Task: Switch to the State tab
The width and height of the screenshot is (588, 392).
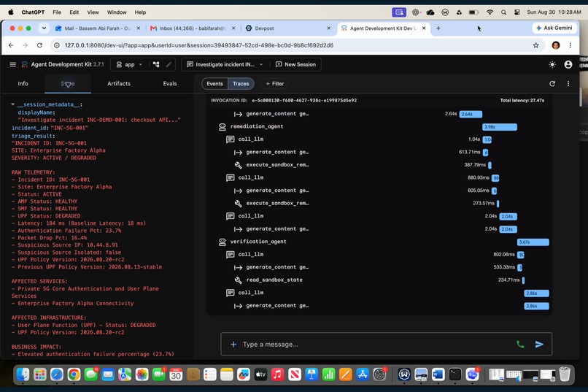Action: (x=68, y=84)
